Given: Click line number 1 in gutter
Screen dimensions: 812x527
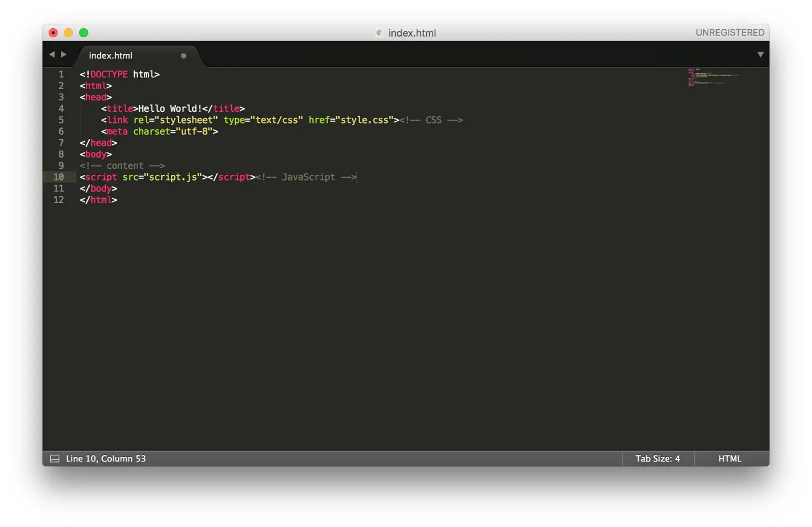Looking at the screenshot, I should (61, 74).
